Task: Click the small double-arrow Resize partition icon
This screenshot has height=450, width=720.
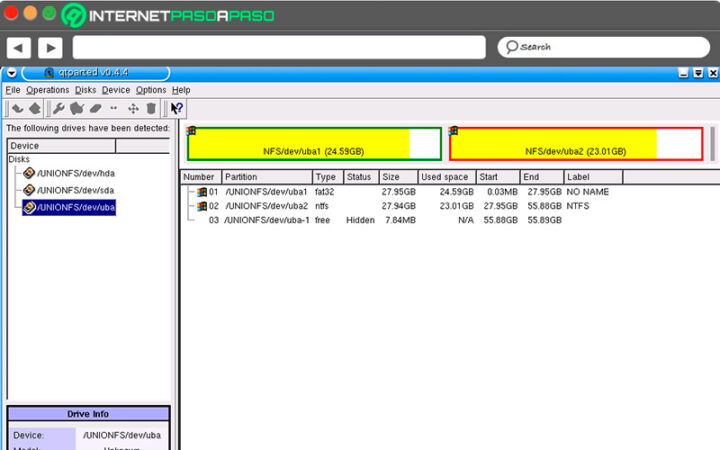Action: (114, 108)
